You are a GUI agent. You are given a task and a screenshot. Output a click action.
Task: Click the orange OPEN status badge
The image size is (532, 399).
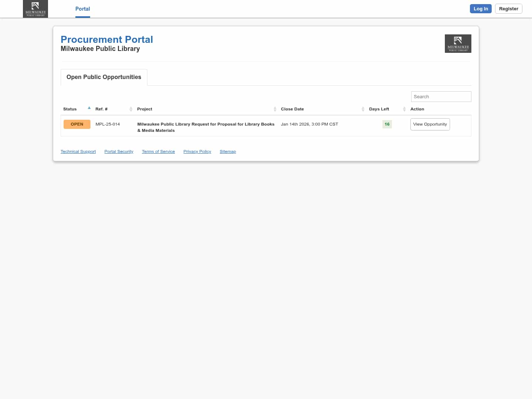point(77,124)
